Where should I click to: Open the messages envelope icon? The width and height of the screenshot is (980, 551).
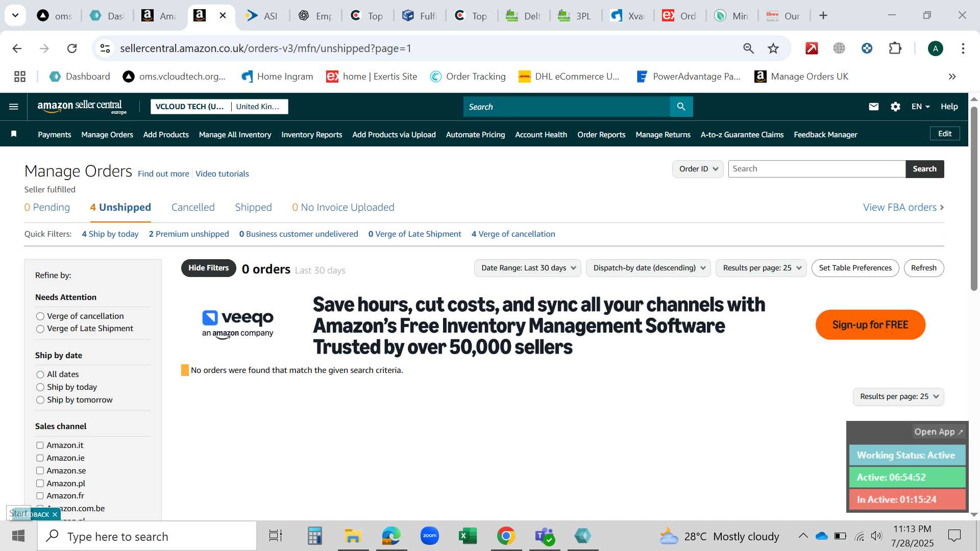(874, 107)
